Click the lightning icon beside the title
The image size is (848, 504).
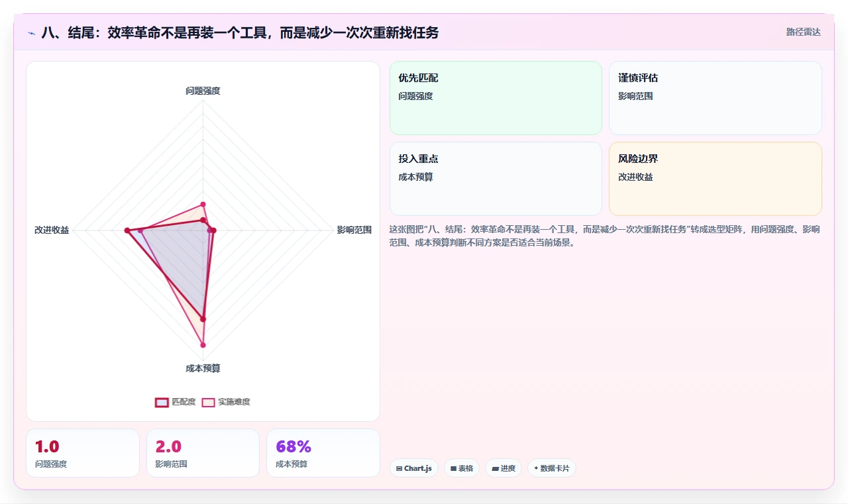pos(32,32)
